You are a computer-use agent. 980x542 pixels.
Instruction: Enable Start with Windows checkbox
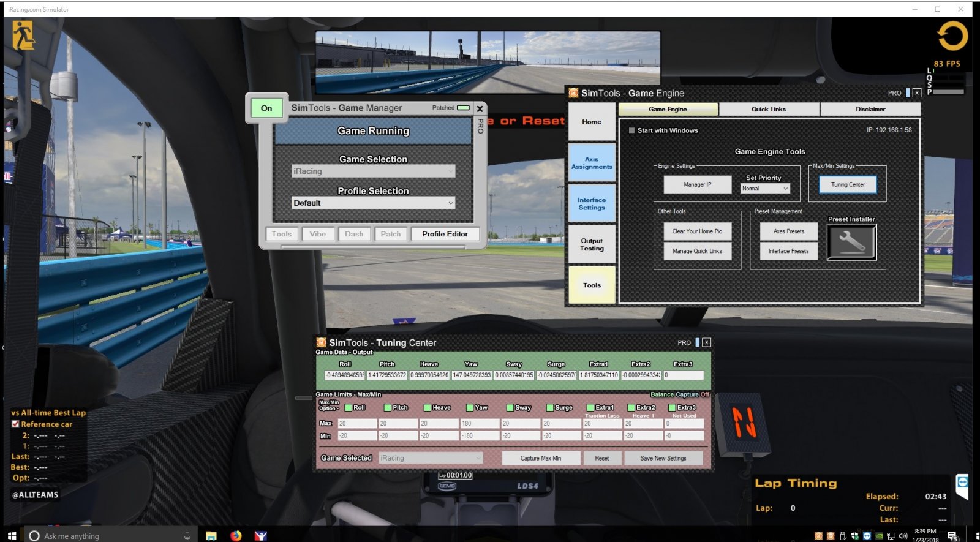point(631,130)
